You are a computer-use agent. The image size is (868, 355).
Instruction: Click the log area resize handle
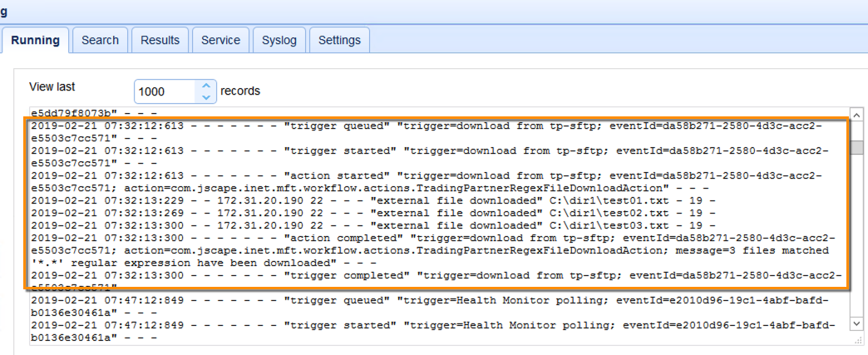pyautogui.click(x=856, y=339)
